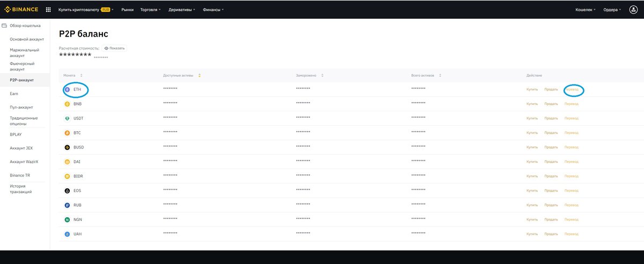Click the EOS coin icon
Viewport: 644px width, 264px height.
68,191
